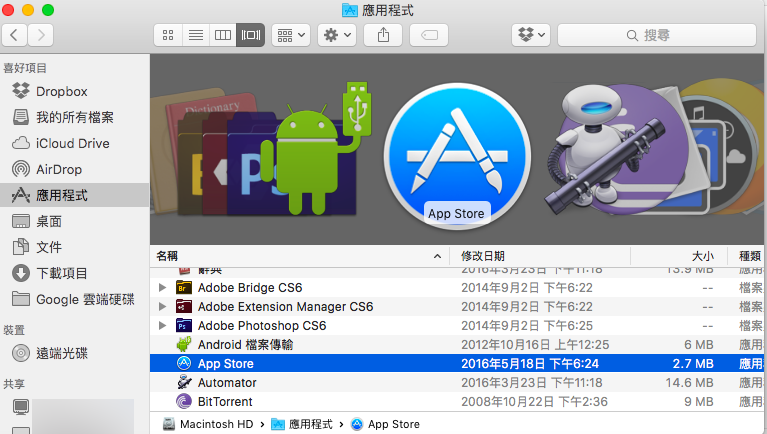Select the Android 檔案傳輸 row
767x434 pixels.
pyautogui.click(x=458, y=345)
